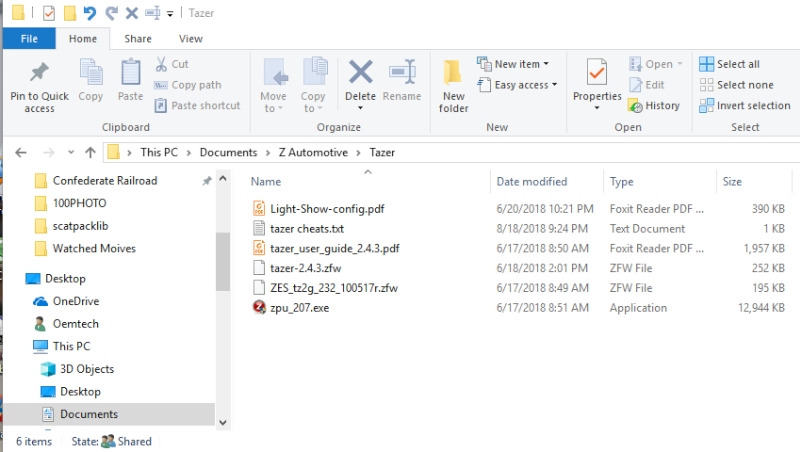Viewport: 800px width, 452px height.
Task: Click the Cut scissors icon
Action: coord(161,64)
